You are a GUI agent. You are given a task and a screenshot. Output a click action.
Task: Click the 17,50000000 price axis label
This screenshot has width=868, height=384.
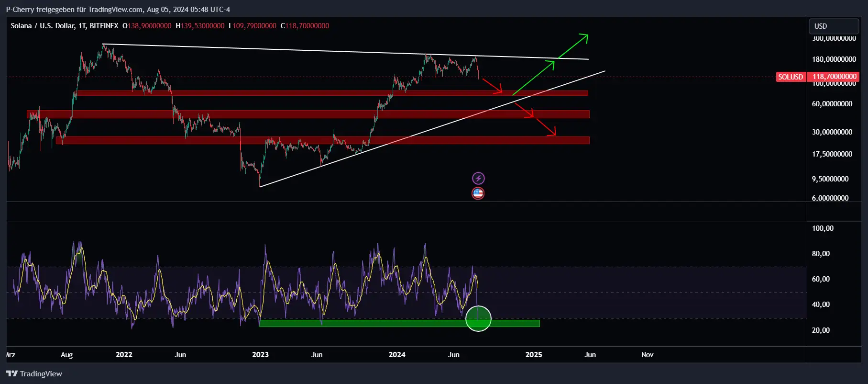tap(832, 154)
